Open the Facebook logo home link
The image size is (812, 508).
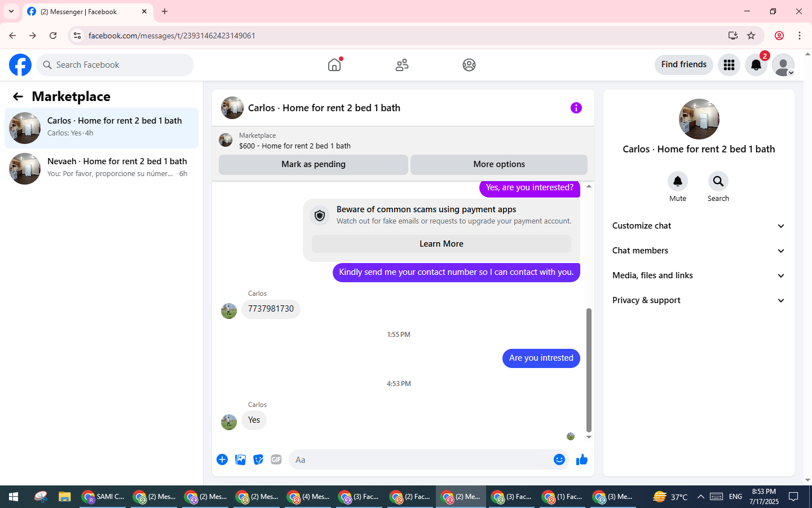click(20, 65)
